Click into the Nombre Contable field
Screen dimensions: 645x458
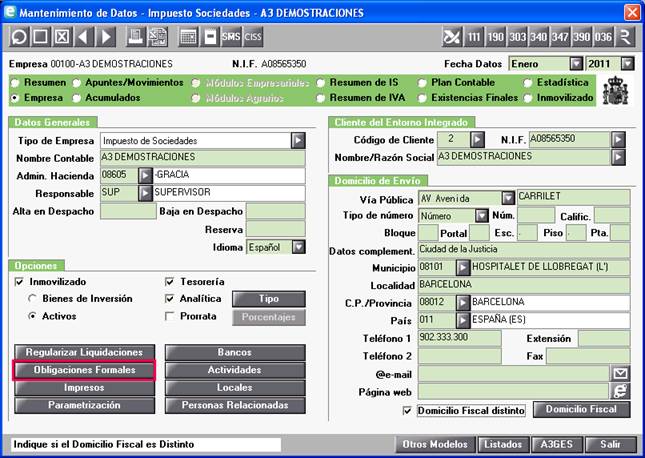tap(203, 158)
